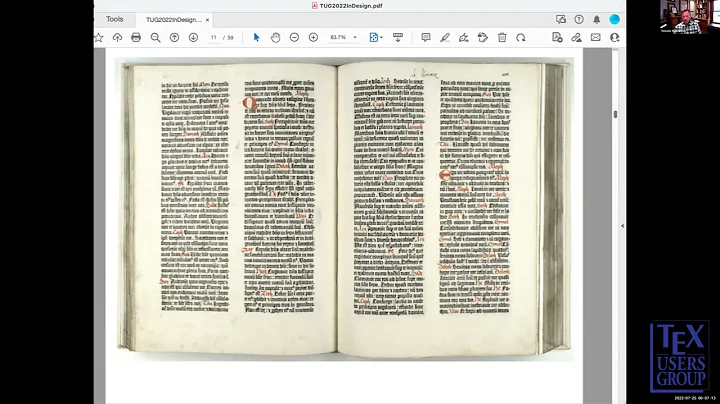Open the help question mark
Screen dimensions: 720x404
[579, 19]
